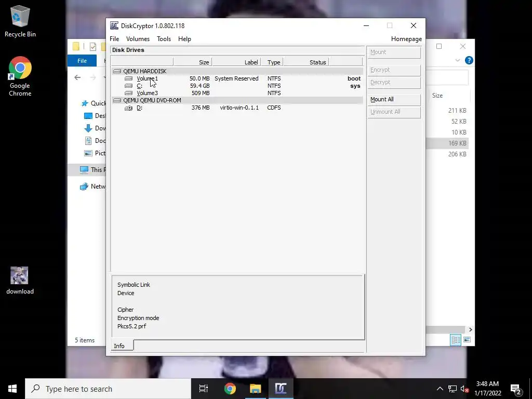Screen dimensions: 532x399
Task: Click the C: drive icon
Action: coord(129,86)
